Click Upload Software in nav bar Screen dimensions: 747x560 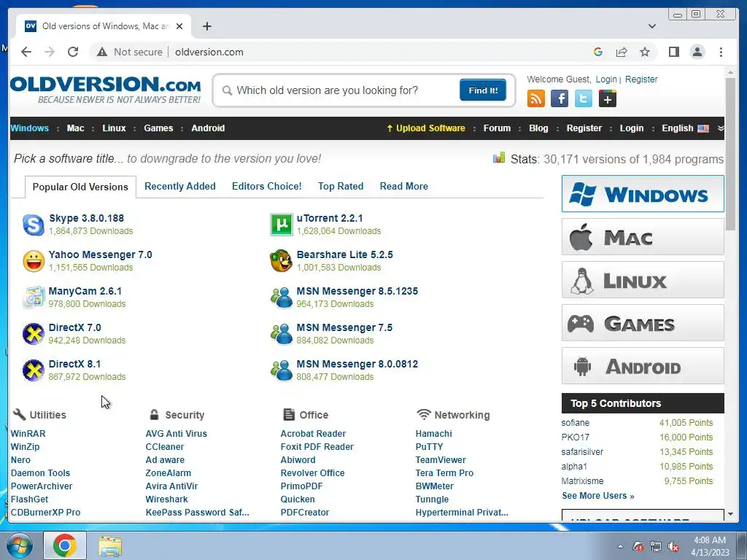coord(426,128)
